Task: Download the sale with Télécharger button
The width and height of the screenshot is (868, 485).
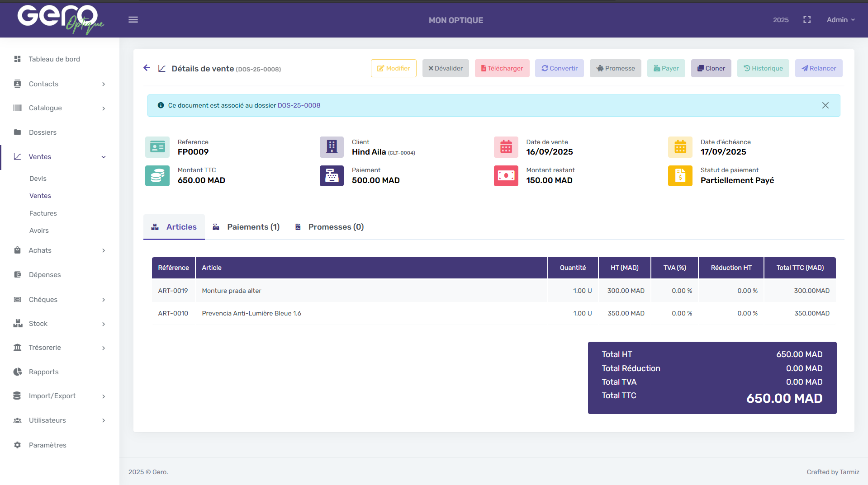Action: click(x=502, y=68)
